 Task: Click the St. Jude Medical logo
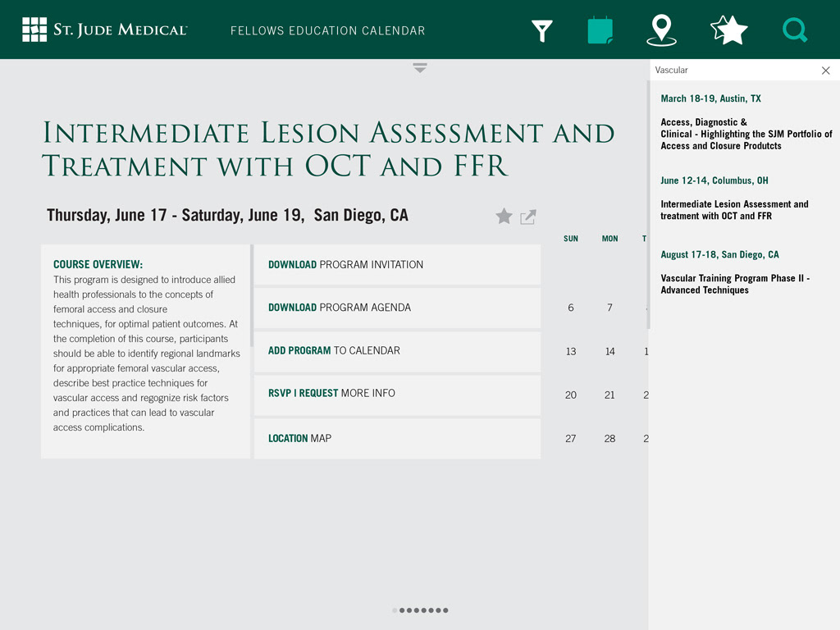104,30
